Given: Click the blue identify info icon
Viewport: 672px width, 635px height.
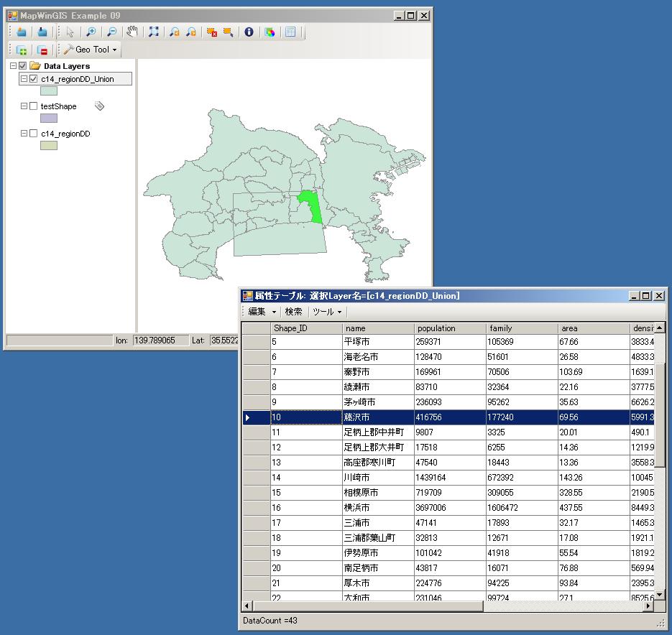Looking at the screenshot, I should pyautogui.click(x=249, y=32).
